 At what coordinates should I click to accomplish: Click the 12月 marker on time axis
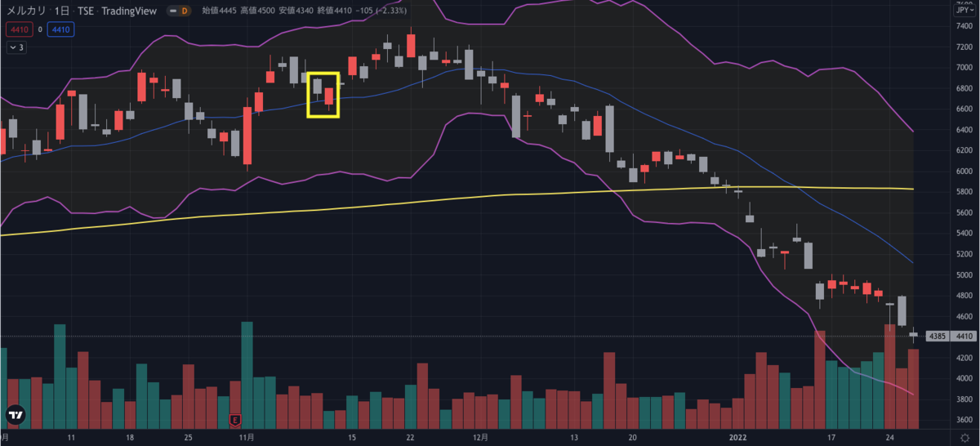point(480,438)
